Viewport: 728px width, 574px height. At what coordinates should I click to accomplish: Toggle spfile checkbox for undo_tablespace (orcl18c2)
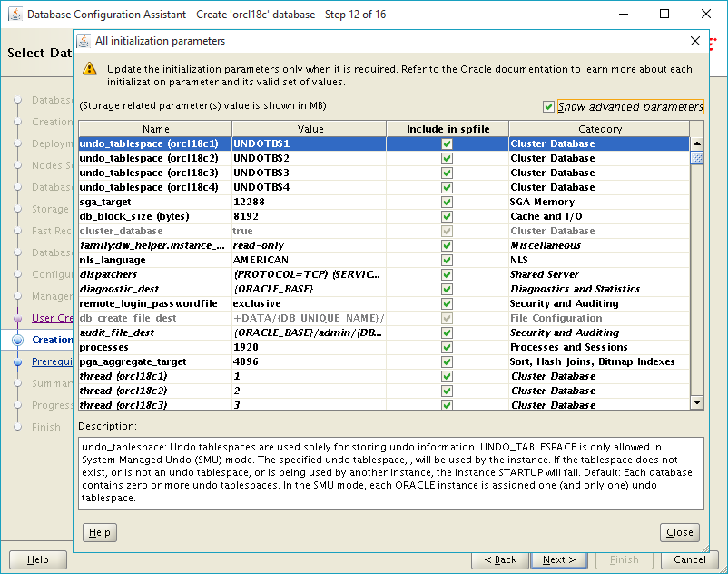point(448,158)
